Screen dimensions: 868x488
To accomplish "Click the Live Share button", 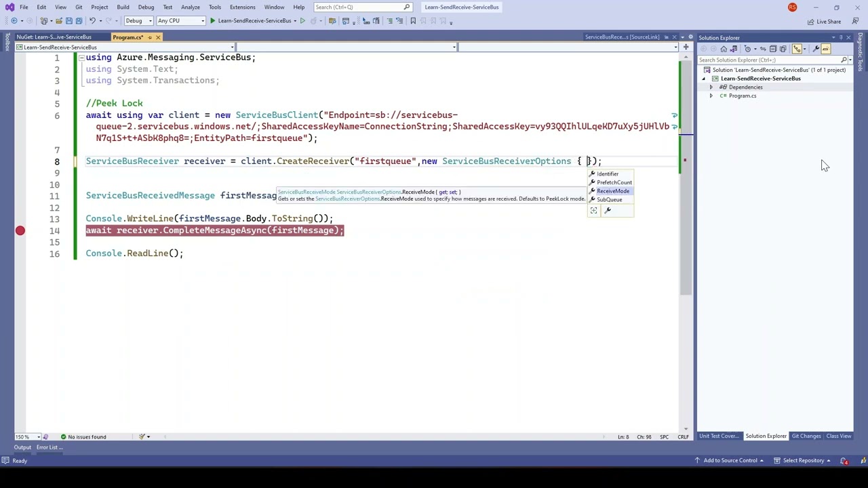I will tap(824, 22).
